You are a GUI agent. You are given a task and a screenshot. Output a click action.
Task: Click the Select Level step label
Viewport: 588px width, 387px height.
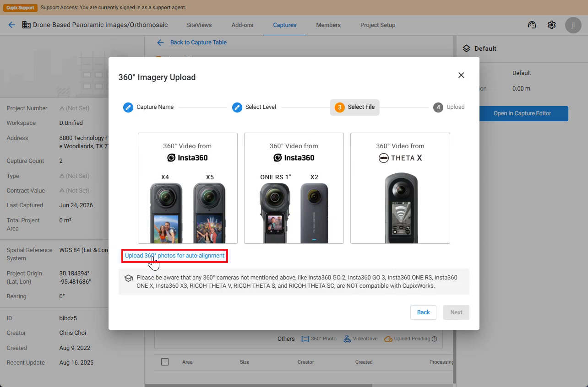tap(261, 107)
